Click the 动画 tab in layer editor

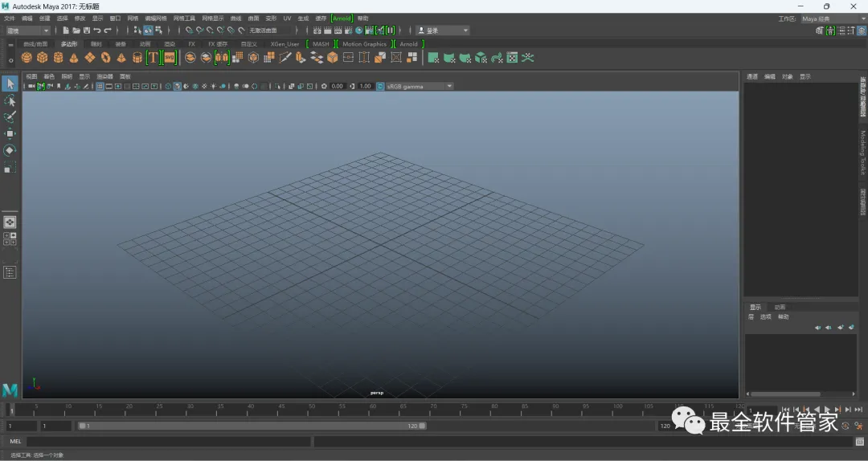[780, 307]
